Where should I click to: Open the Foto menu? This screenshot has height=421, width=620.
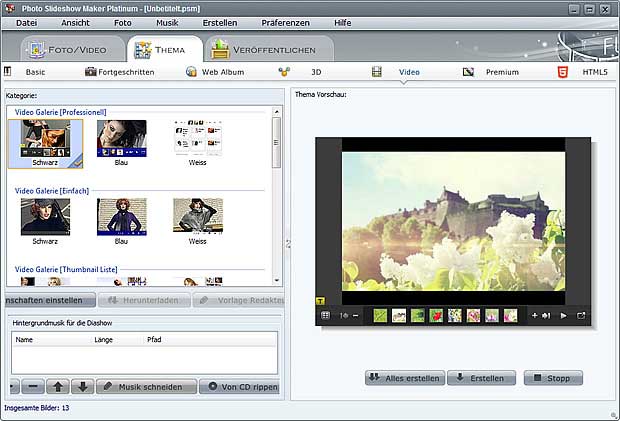coord(123,23)
